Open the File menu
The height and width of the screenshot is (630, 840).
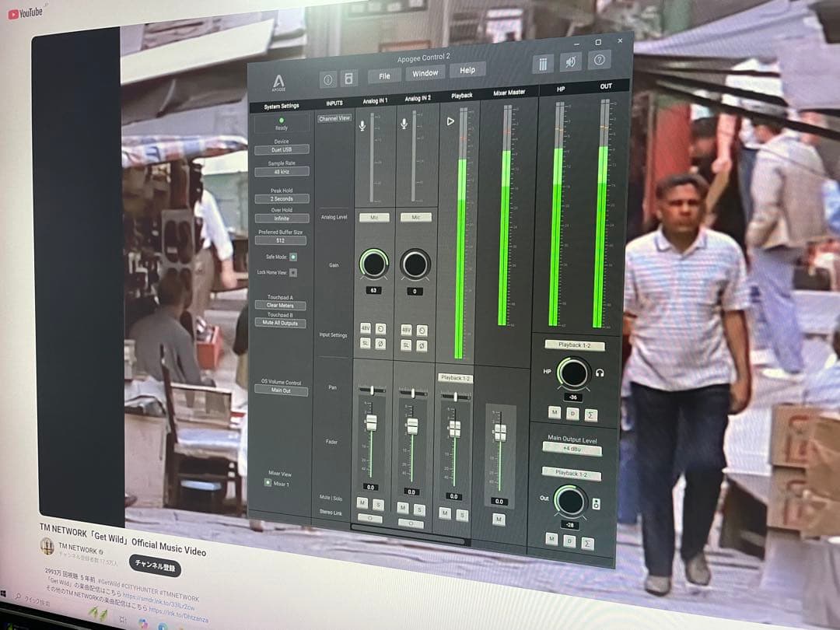[384, 75]
